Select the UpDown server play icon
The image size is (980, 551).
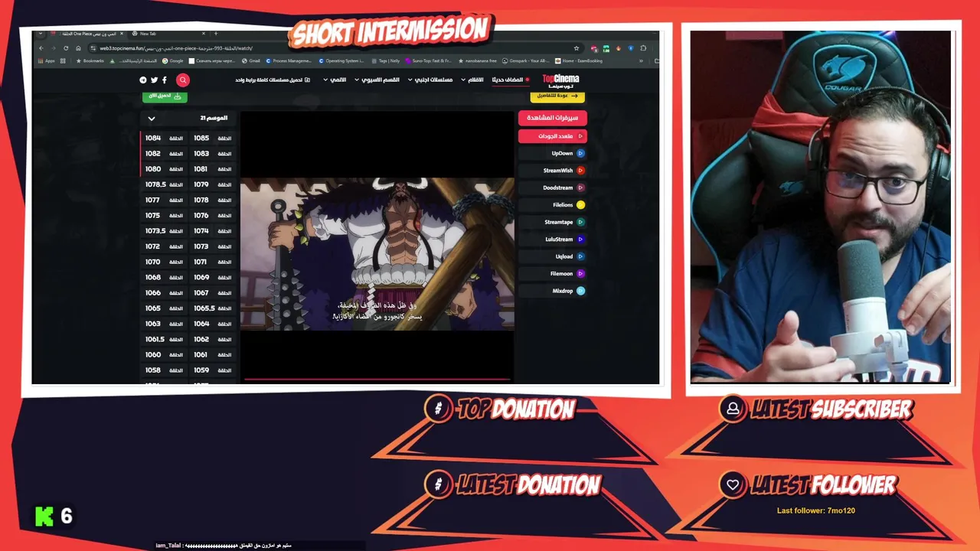tap(580, 153)
